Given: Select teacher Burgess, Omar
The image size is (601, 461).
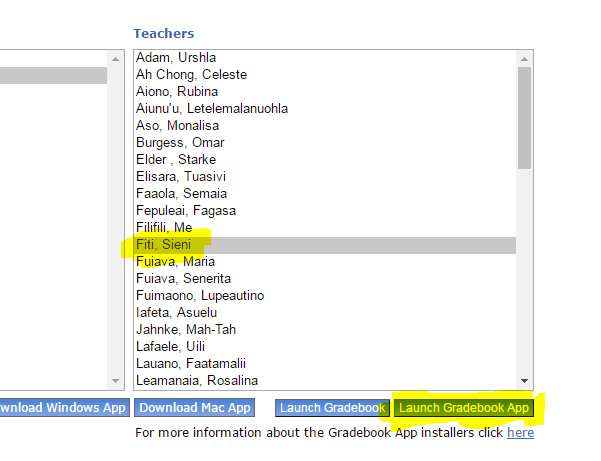Looking at the screenshot, I should click(325, 143).
